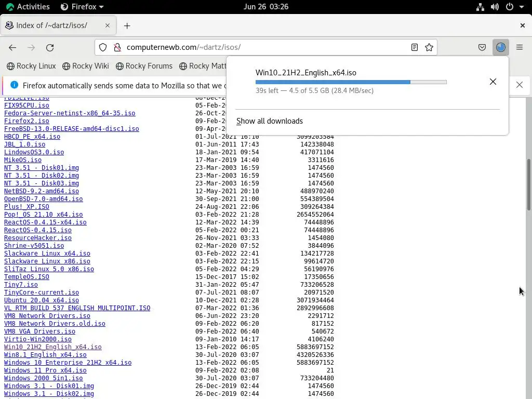This screenshot has width=532, height=399.
Task: Go back to the previous page
Action: pos(12,47)
